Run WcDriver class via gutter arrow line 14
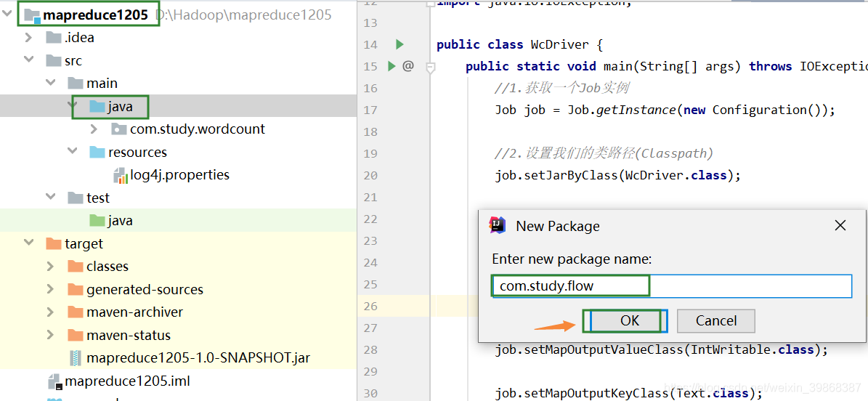This screenshot has height=401, width=868. click(399, 44)
